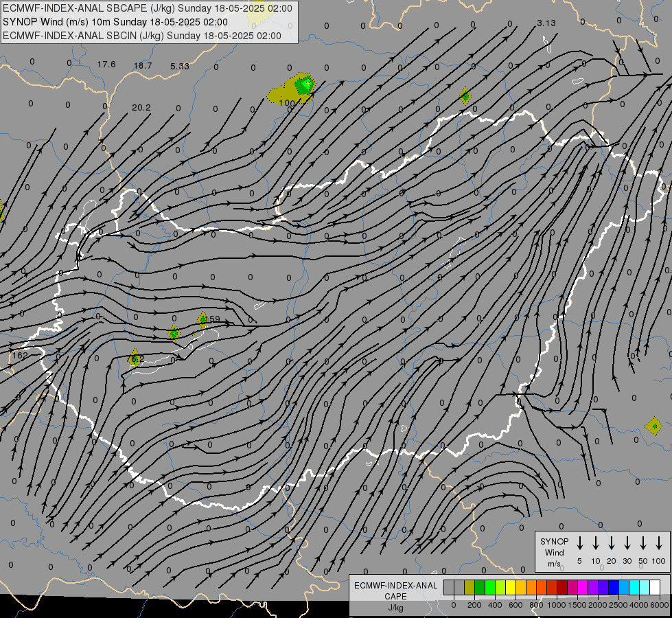Click the SBCAPE title line in header
The width and height of the screenshot is (672, 618).
[x=148, y=8]
